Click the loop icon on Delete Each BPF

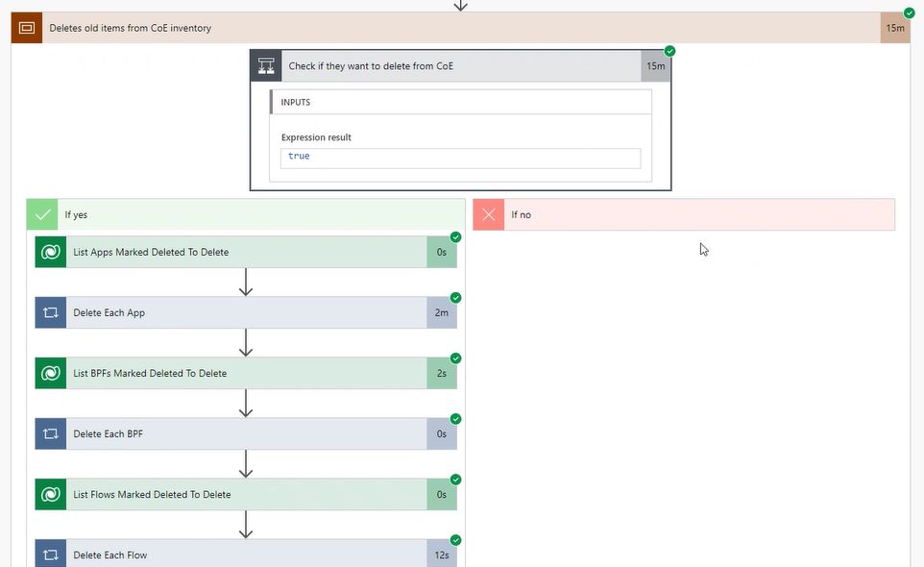tap(51, 433)
